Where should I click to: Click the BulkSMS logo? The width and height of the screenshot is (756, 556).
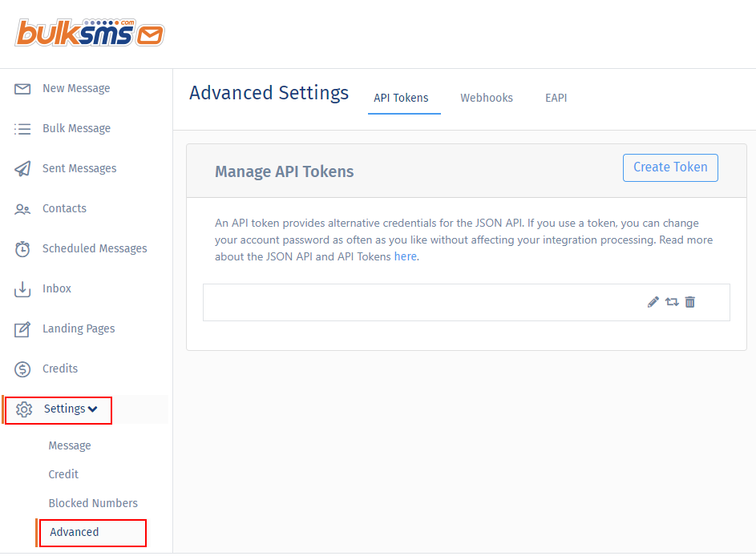[90, 34]
